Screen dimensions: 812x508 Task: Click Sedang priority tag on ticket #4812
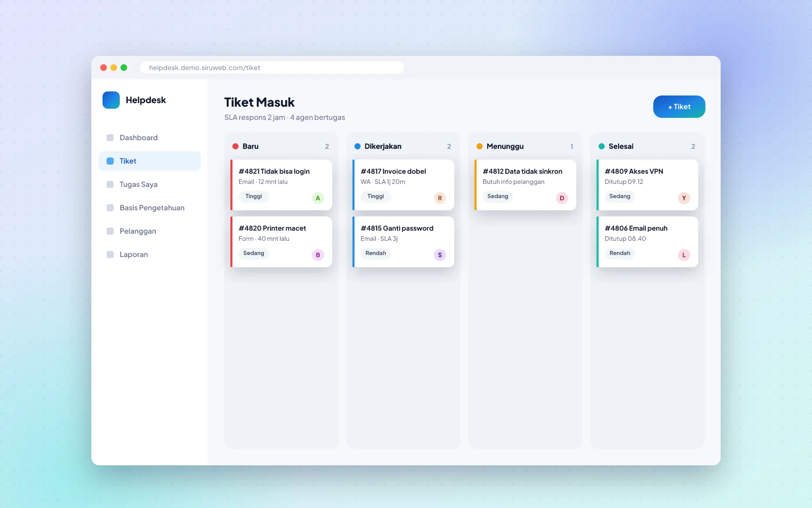tap(498, 197)
